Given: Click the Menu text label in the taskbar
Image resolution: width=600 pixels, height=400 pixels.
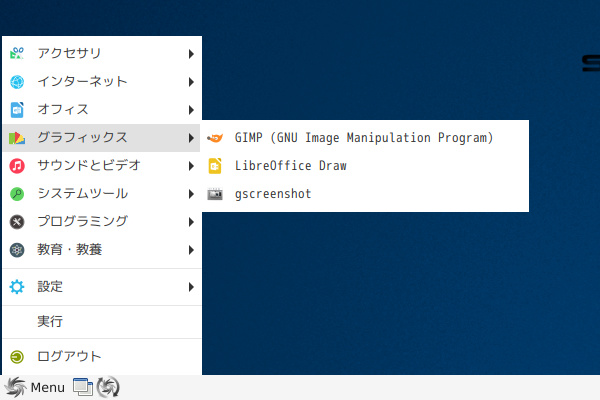Looking at the screenshot, I should [47, 388].
